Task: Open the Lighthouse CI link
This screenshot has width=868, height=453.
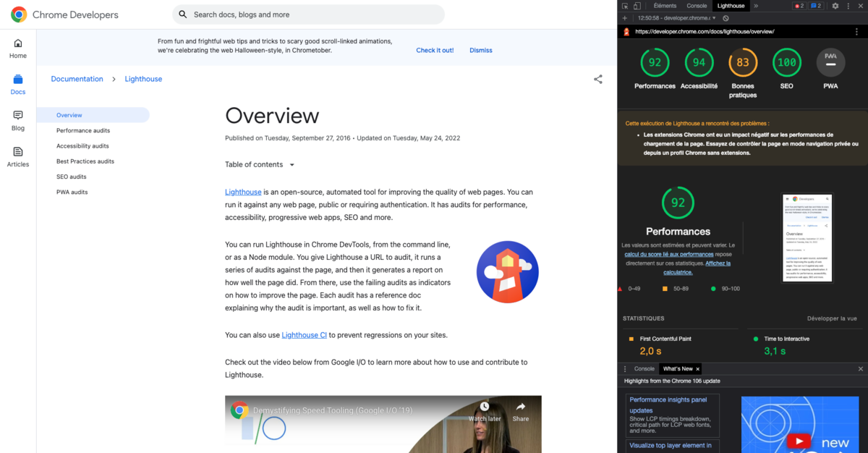Action: click(305, 335)
